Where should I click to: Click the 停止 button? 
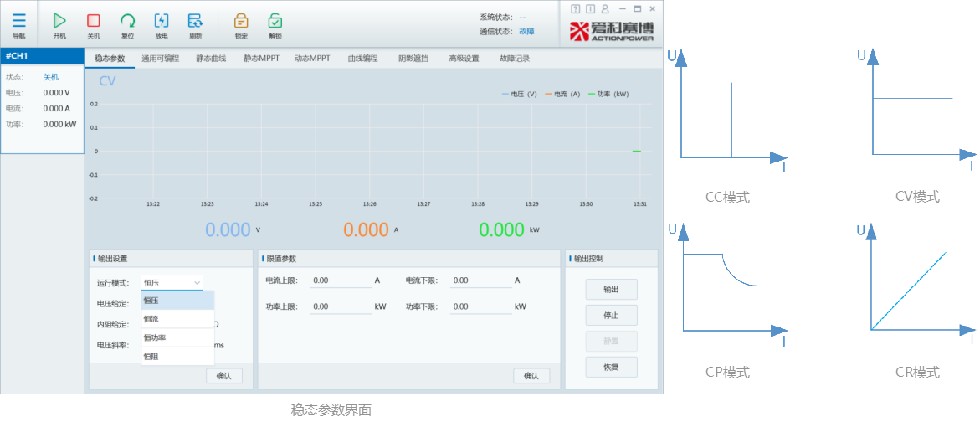[611, 315]
